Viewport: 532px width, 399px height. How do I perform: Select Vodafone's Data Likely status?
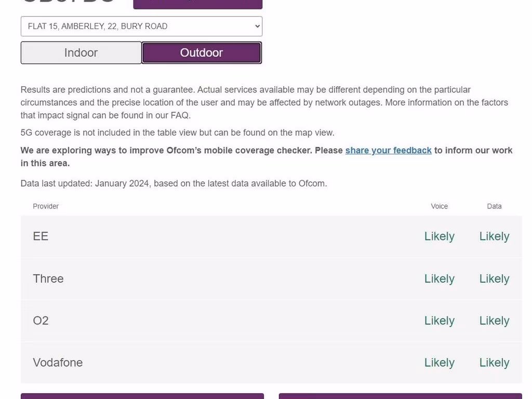coord(494,363)
